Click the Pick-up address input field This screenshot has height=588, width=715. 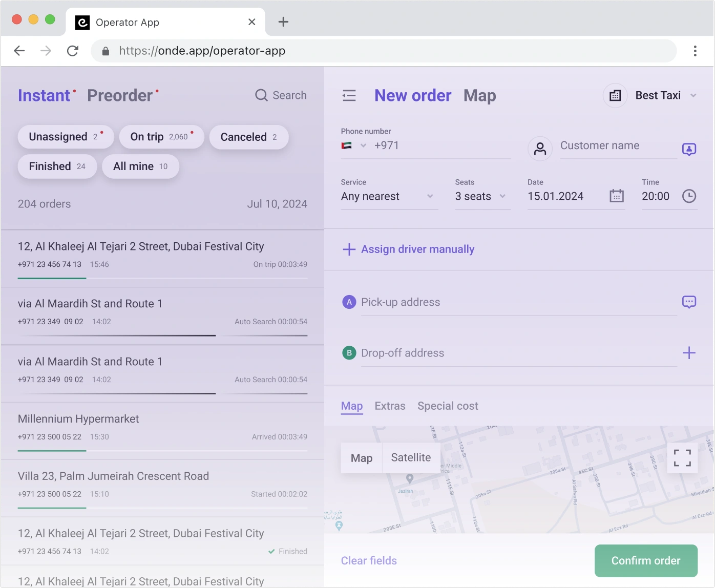(517, 302)
